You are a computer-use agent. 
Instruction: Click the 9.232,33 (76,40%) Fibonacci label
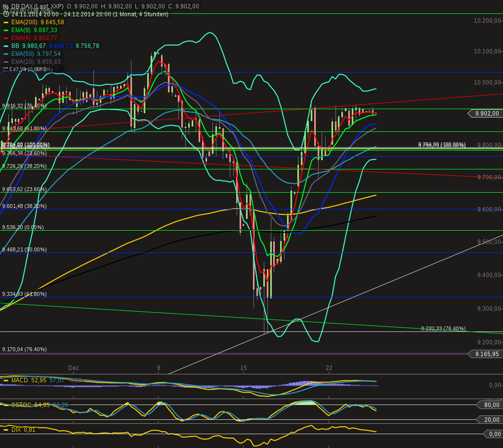coord(443,328)
